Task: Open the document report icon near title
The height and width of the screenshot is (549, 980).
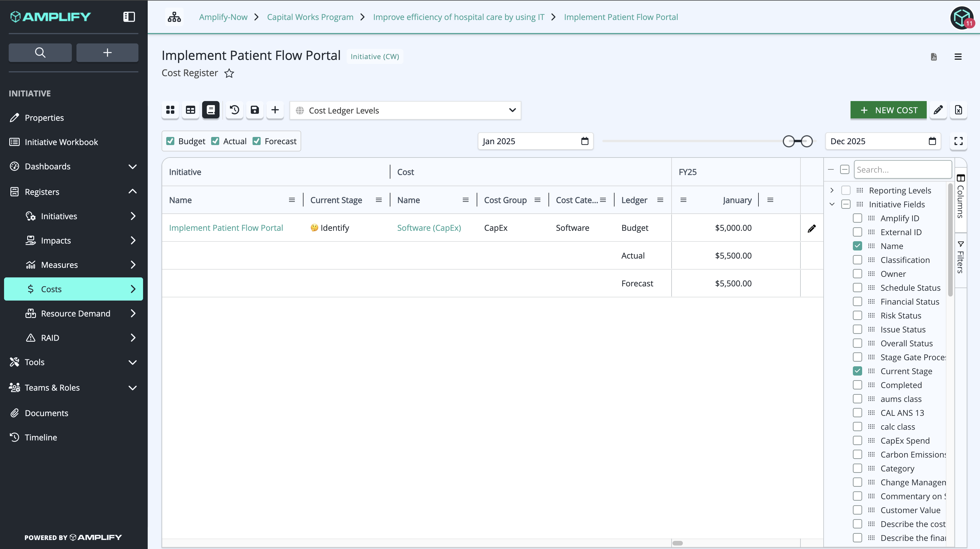Action: coord(934,57)
